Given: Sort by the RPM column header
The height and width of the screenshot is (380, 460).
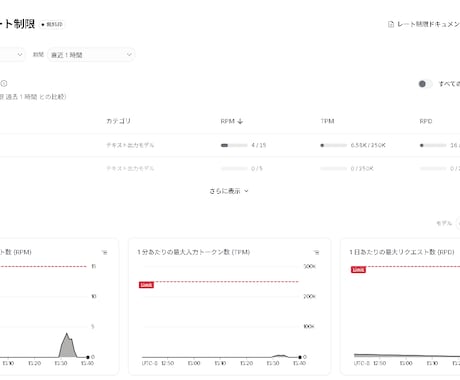Looking at the screenshot, I should [228, 121].
